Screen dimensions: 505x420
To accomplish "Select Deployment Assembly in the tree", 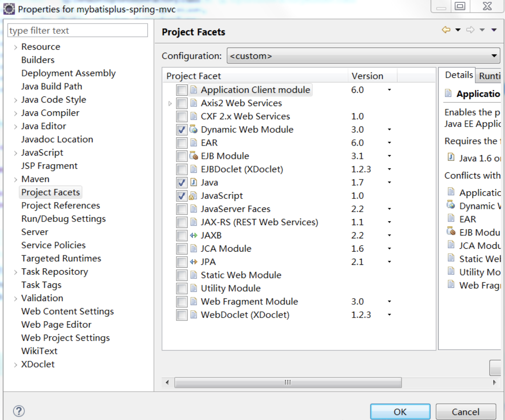I will tap(69, 73).
